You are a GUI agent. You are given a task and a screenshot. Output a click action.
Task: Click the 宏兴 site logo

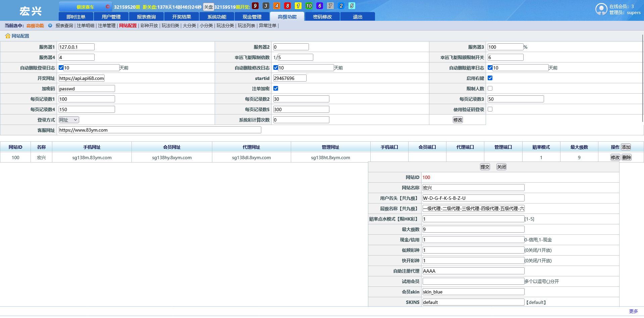(x=31, y=11)
